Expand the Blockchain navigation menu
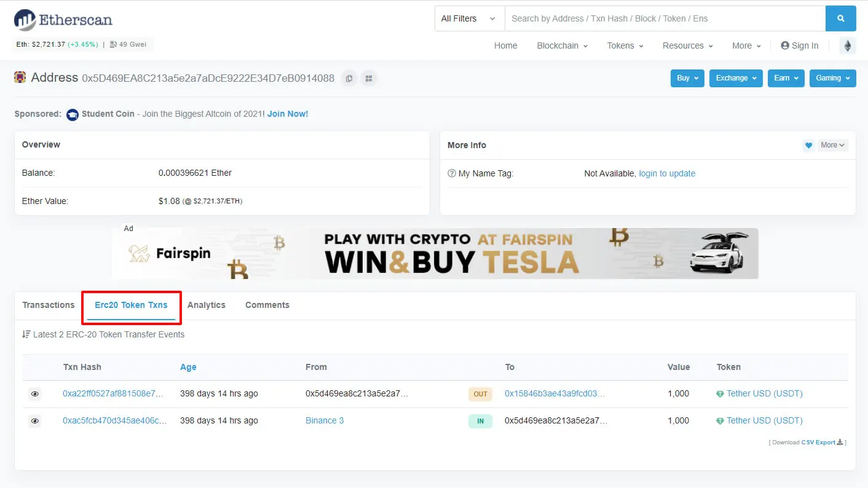The height and width of the screenshot is (488, 868). [x=561, y=45]
